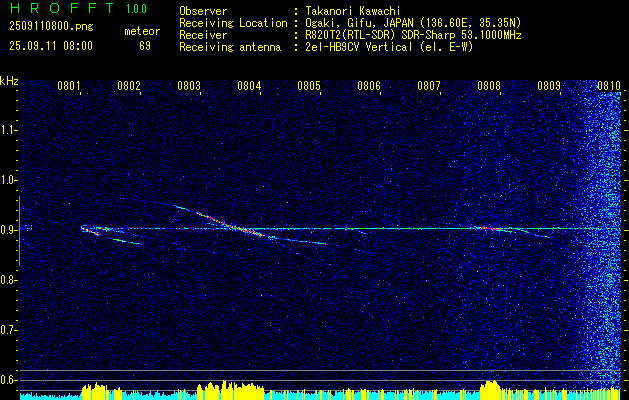Screen dimensions: 629x400
Task: Click the Observer field label
Action: [x=203, y=11]
